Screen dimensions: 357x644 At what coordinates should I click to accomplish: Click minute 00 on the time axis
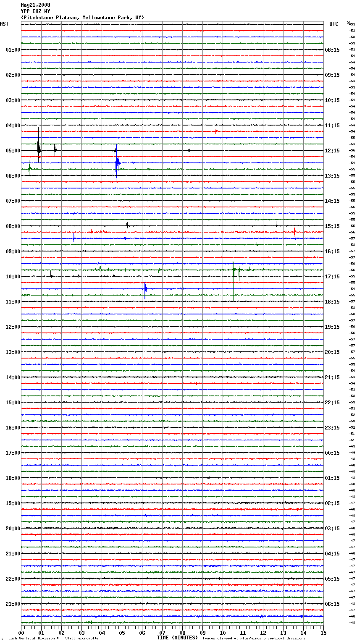pos(21,633)
